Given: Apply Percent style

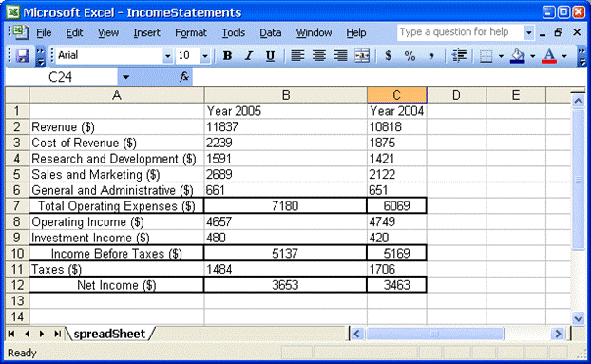Looking at the screenshot, I should pos(410,56).
